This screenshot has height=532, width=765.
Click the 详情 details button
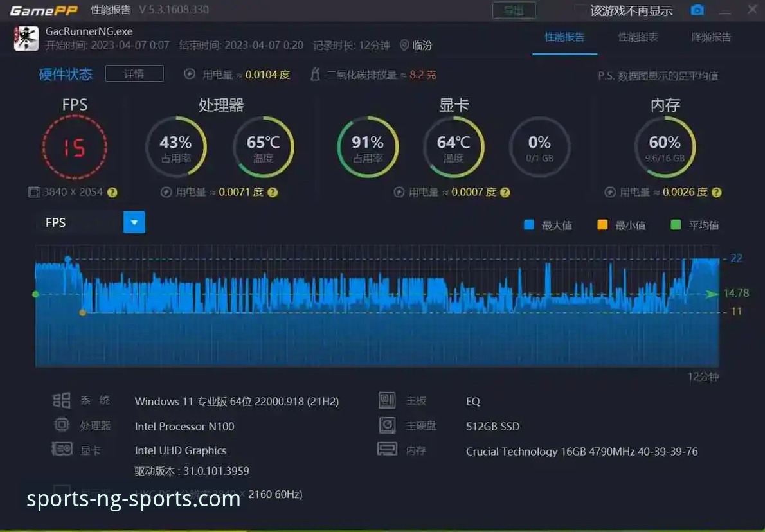pyautogui.click(x=134, y=74)
